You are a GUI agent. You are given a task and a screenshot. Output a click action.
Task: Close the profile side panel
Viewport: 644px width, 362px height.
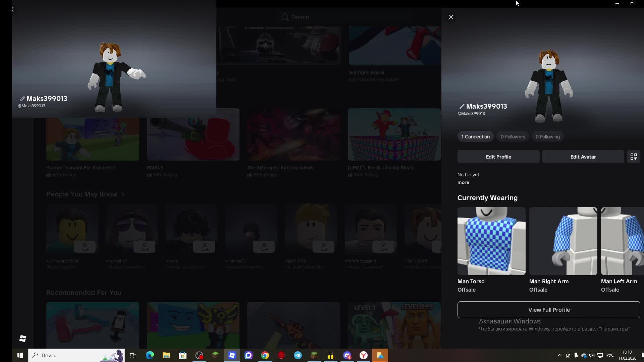(451, 17)
